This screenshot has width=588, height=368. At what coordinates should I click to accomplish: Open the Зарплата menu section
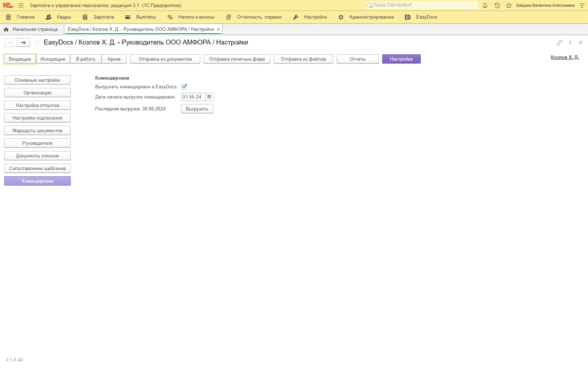(98, 17)
